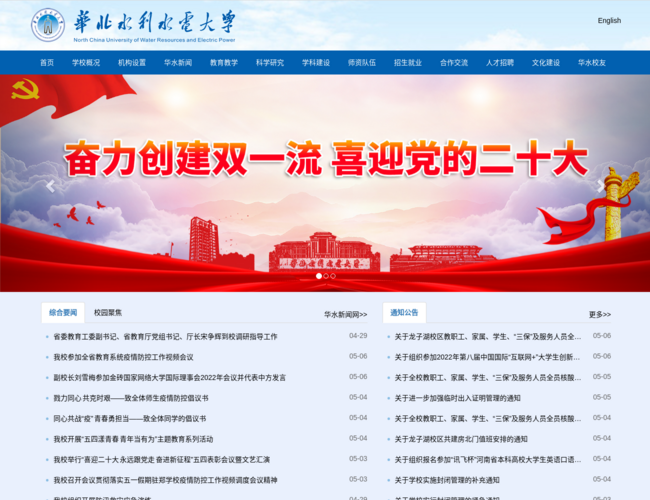
Task: Click the university name calligraphy title
Action: coord(155,22)
